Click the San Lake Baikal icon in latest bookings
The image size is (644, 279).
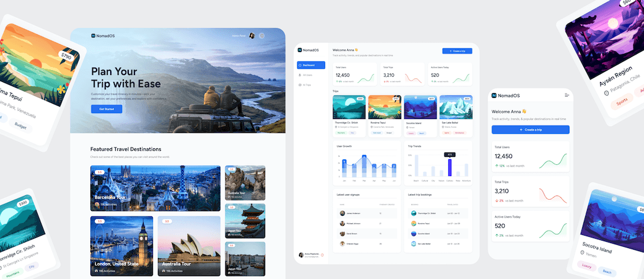(x=414, y=244)
